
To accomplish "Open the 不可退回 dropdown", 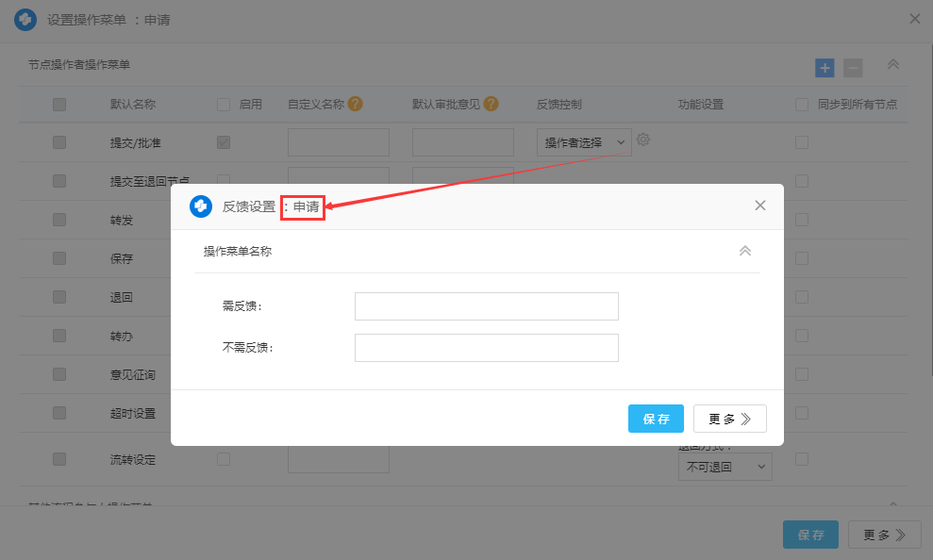I will point(725,467).
